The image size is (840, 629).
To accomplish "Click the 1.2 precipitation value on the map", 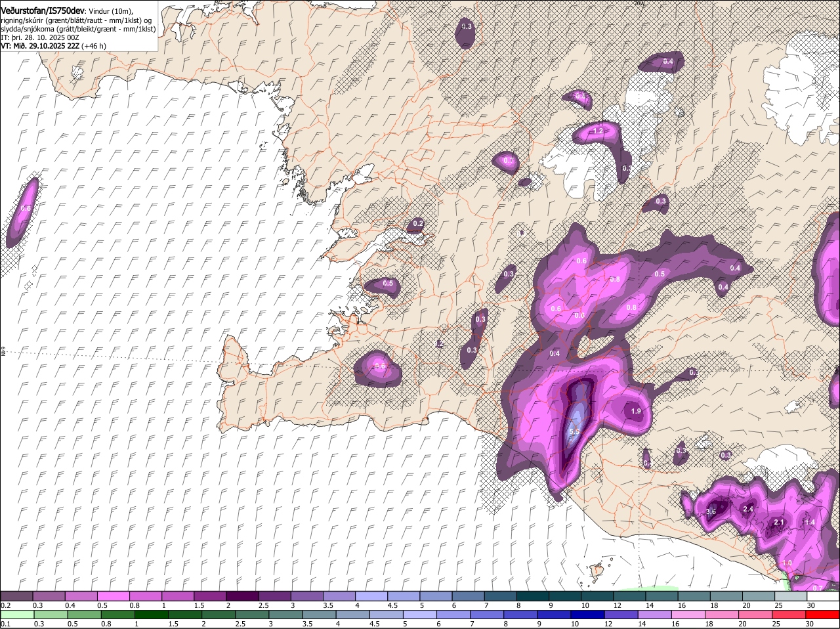I will 598,131.
